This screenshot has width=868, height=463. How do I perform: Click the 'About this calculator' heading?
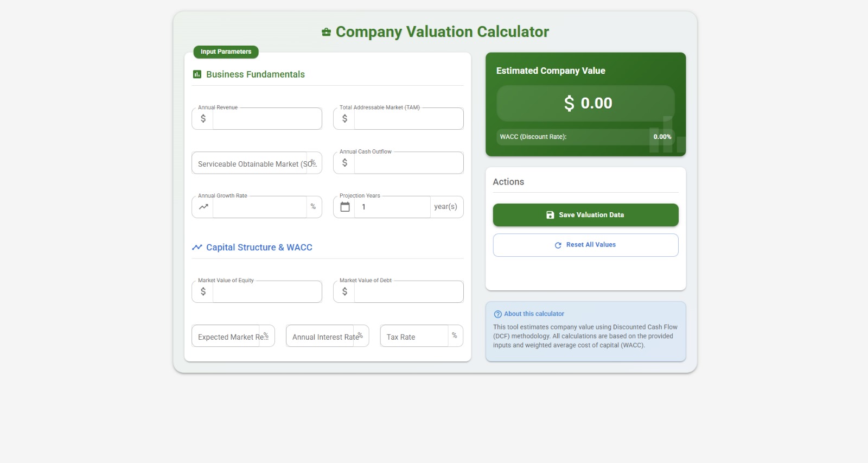click(534, 314)
